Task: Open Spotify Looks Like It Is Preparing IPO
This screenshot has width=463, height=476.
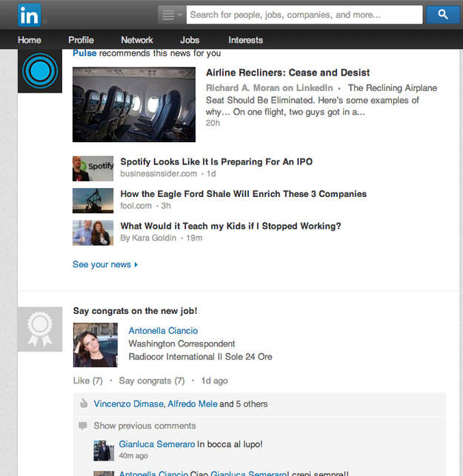Action: [216, 162]
